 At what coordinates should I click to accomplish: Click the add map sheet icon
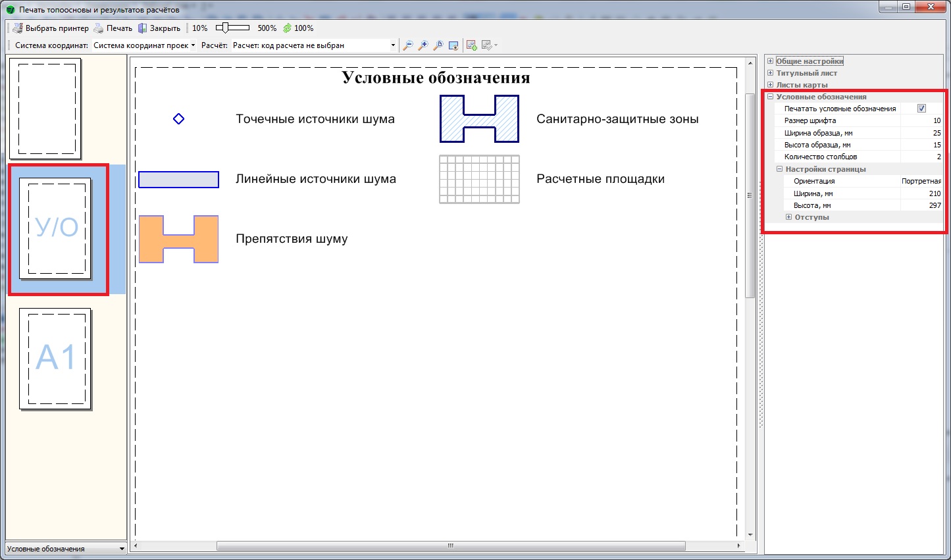[x=471, y=45]
